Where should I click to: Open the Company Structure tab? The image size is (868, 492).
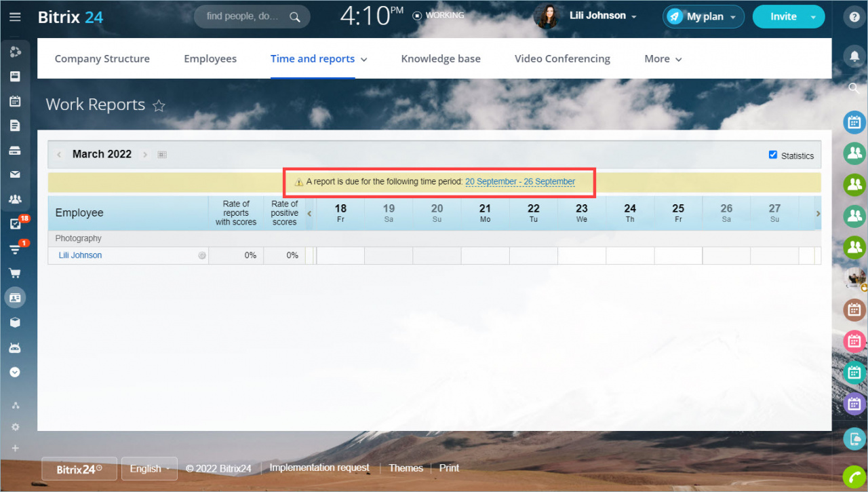102,59
